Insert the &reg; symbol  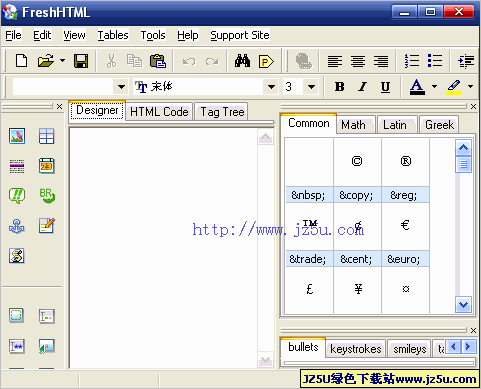point(405,171)
